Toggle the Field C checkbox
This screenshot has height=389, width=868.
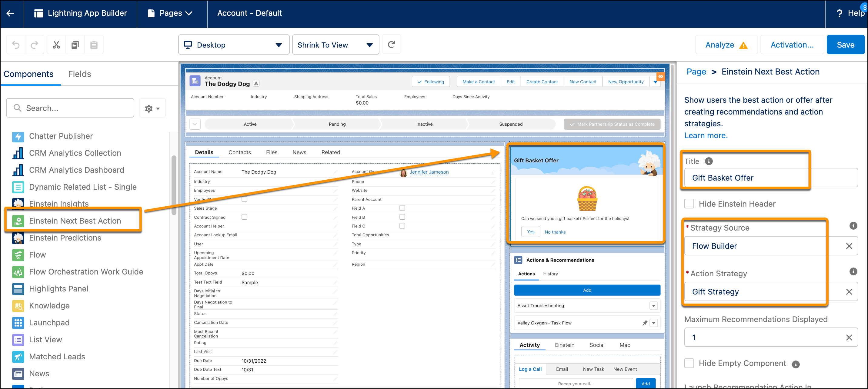(x=402, y=226)
